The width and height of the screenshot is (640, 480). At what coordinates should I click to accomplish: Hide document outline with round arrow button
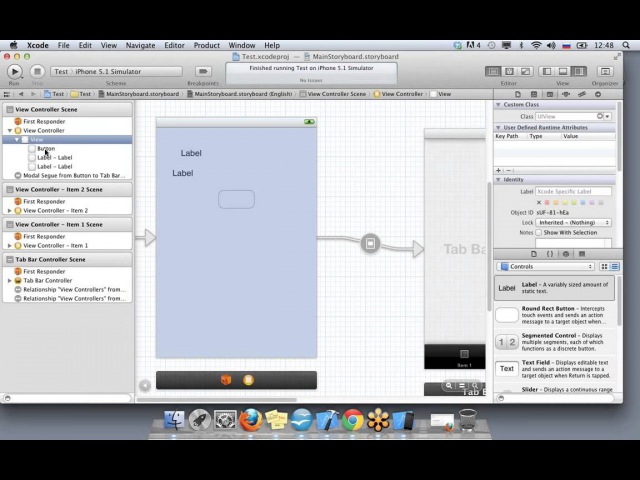(x=144, y=385)
